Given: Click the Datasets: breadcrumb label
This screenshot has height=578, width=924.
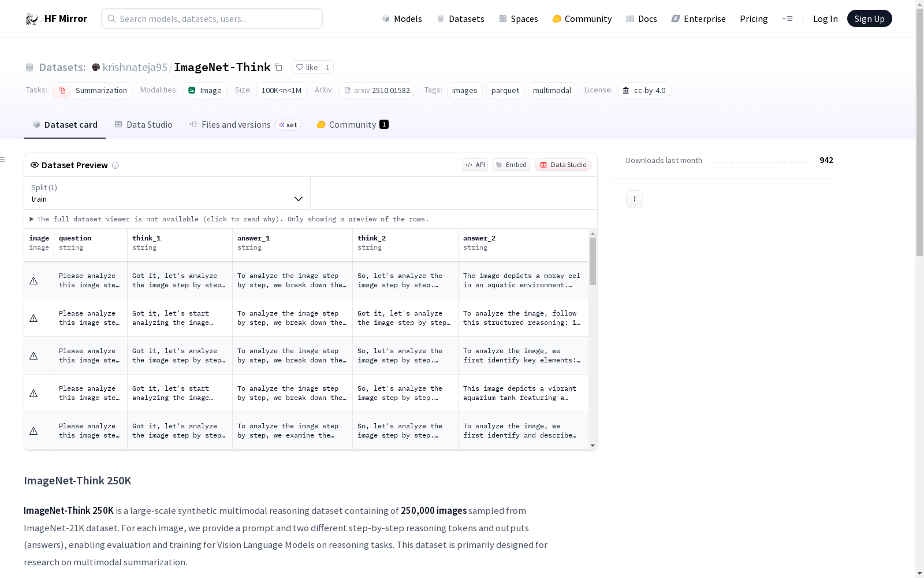Looking at the screenshot, I should pyautogui.click(x=62, y=67).
